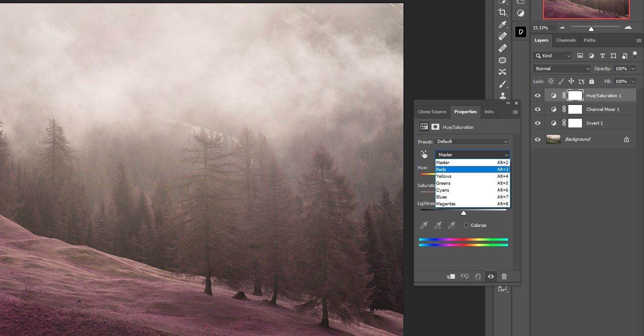Select the Spot Healing Brush tool
This screenshot has height=336, width=644.
(503, 36)
